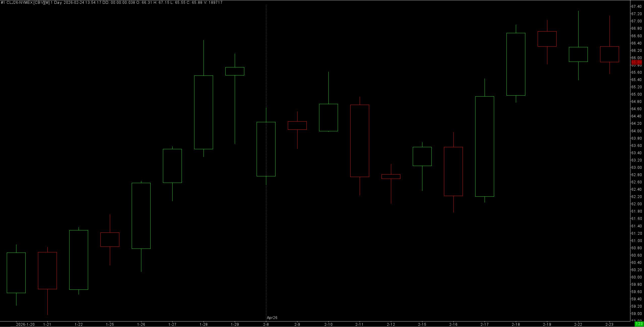644x327 pixels.
Task: Click the 2-18 candle body
Action: 516,64
